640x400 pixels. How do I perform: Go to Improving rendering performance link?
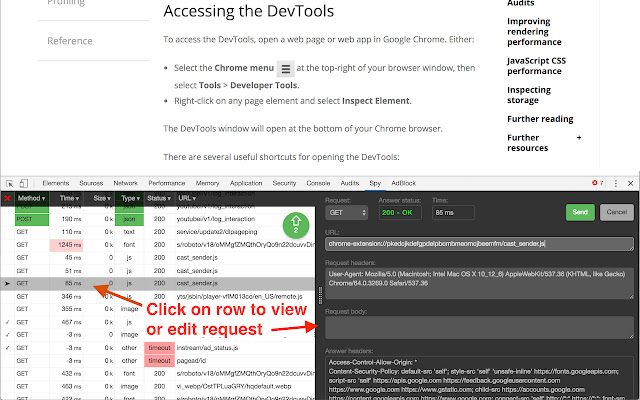(x=534, y=32)
